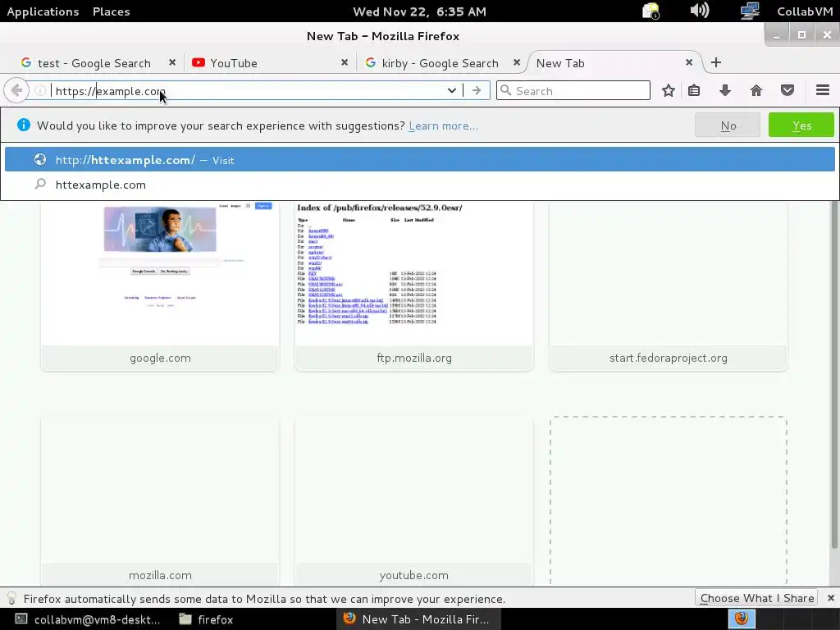Open the start.fedoraproject.org tile
The height and width of the screenshot is (630, 840).
pos(668,285)
